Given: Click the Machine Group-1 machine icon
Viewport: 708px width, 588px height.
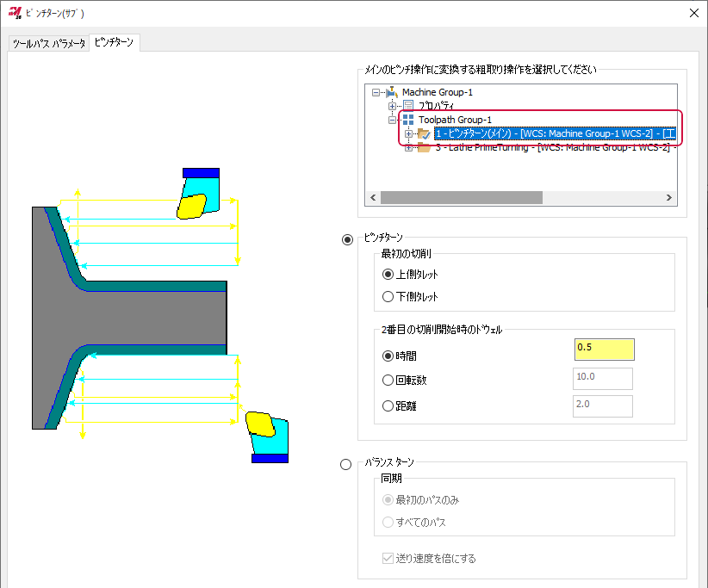Looking at the screenshot, I should (x=392, y=91).
